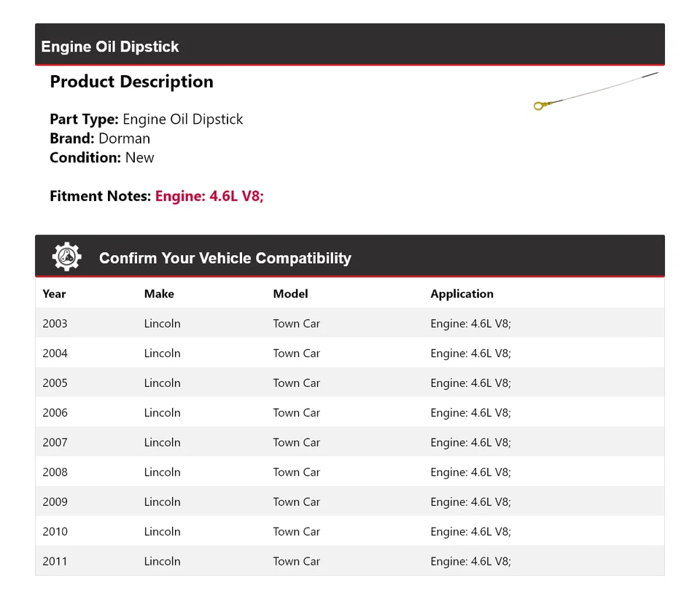This screenshot has height=599, width=700.
Task: Select the 2004 year cell
Action: pyautogui.click(x=55, y=353)
